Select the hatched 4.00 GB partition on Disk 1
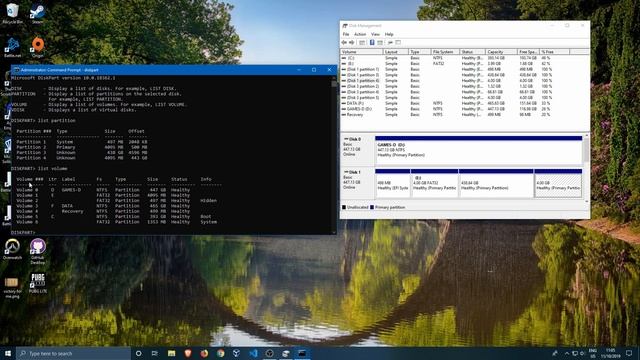The image size is (640, 360). tap(558, 183)
